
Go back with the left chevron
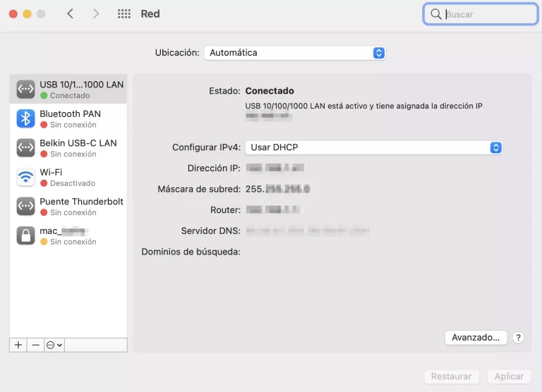[70, 14]
